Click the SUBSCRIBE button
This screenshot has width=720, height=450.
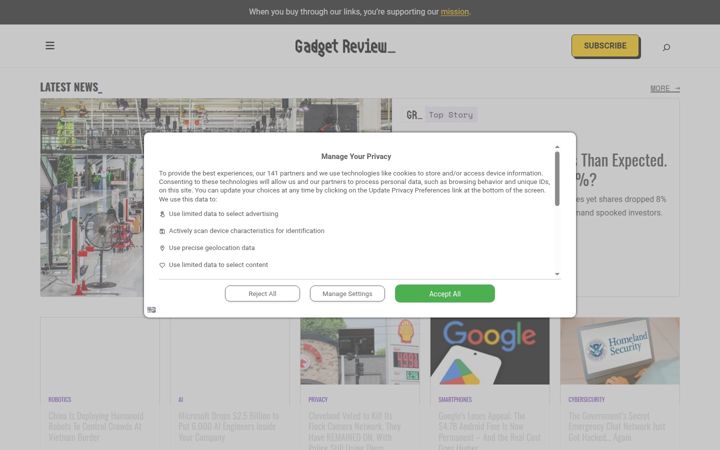pyautogui.click(x=605, y=45)
